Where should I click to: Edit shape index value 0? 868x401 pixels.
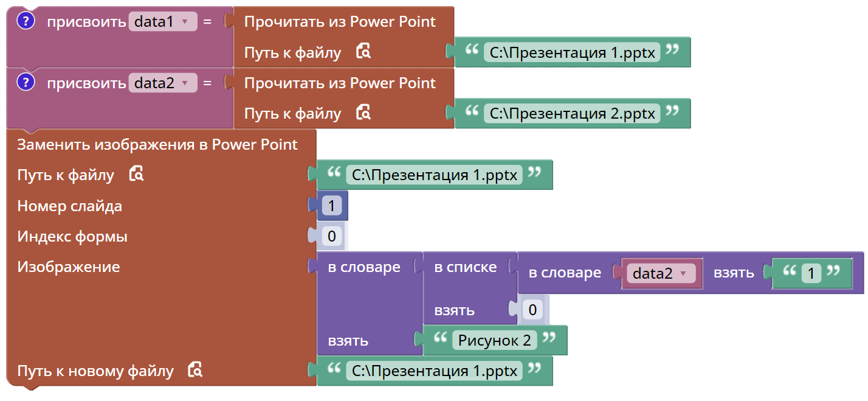click(331, 236)
